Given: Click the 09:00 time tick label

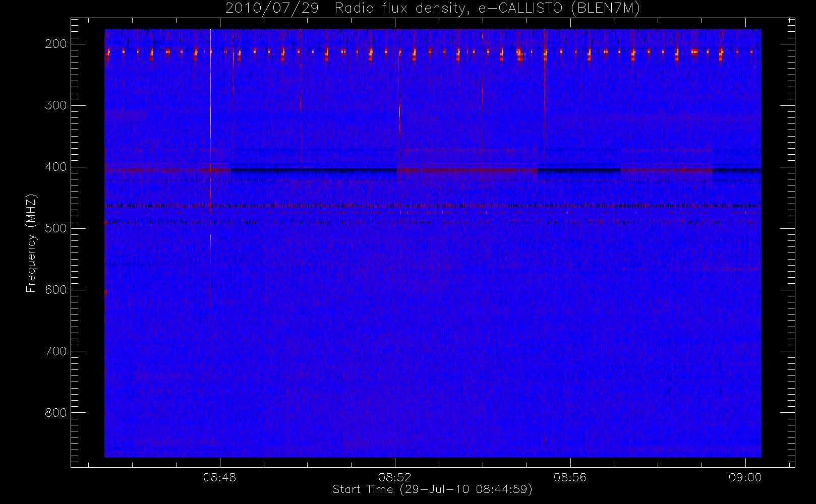Looking at the screenshot, I should [745, 477].
